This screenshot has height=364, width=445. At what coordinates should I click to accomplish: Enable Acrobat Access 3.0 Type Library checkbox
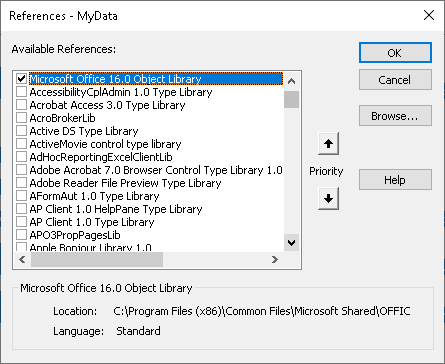pos(21,105)
